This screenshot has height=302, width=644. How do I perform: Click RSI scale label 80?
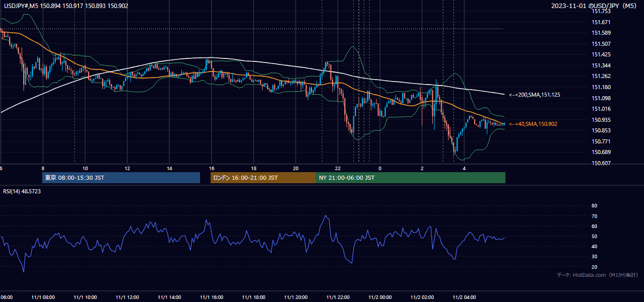pyautogui.click(x=594, y=206)
